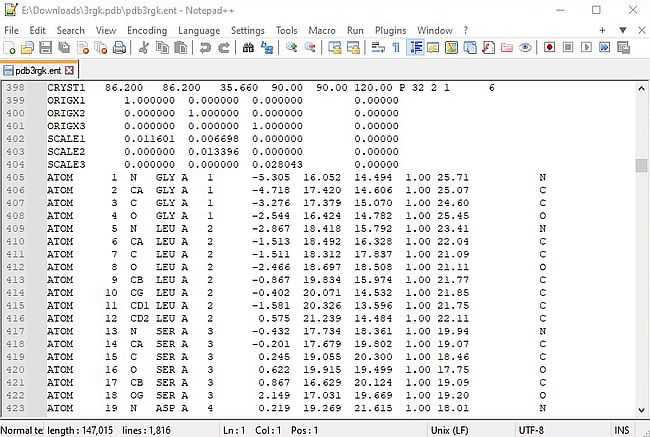Open the Window menu
Image resolution: width=650 pixels, height=437 pixels.
click(434, 31)
